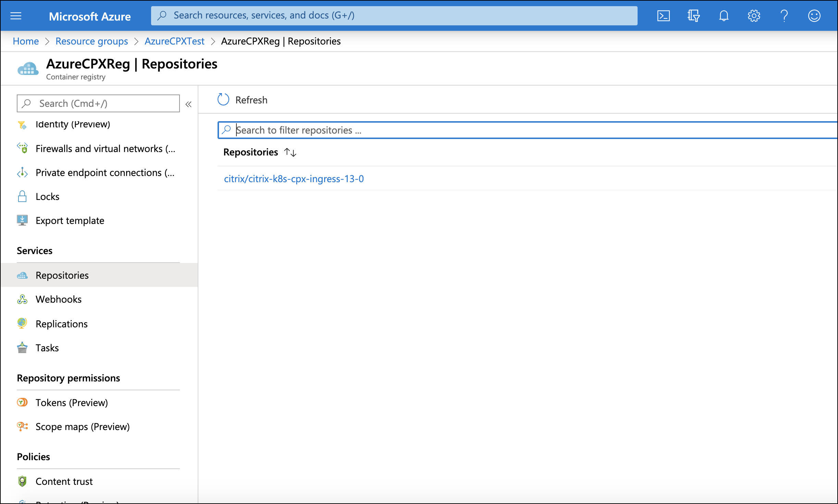Click the Locks padlock icon

[x=22, y=196]
